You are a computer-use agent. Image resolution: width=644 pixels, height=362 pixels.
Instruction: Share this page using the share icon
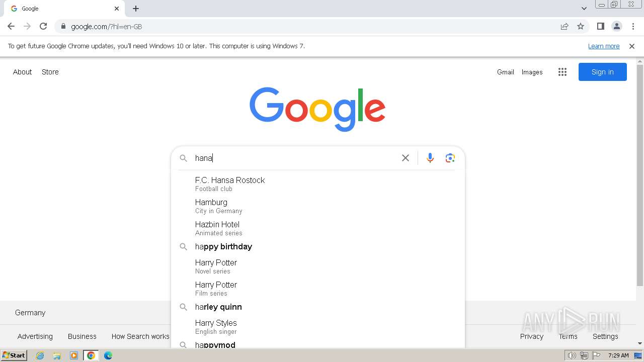pyautogui.click(x=565, y=26)
